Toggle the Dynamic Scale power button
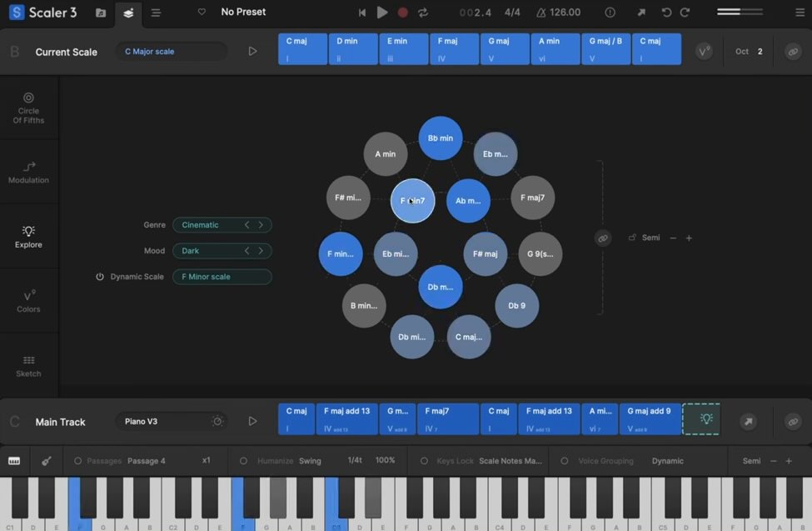This screenshot has width=812, height=531. (100, 277)
